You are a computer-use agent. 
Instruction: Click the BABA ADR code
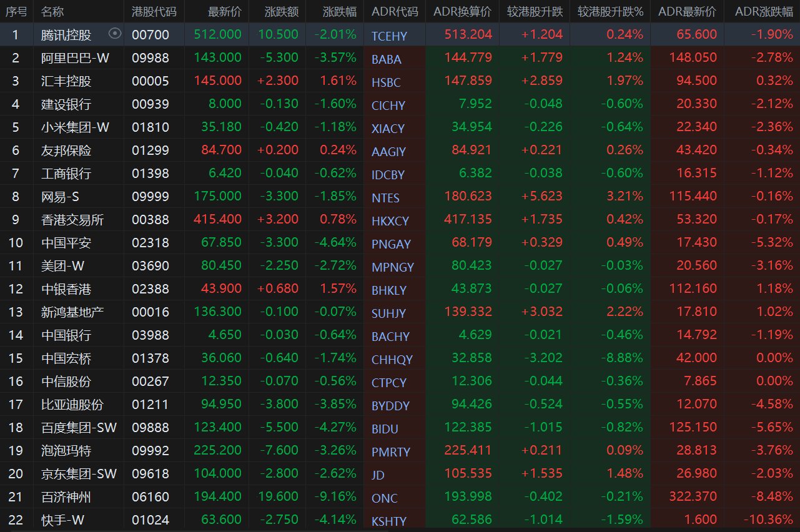387,59
